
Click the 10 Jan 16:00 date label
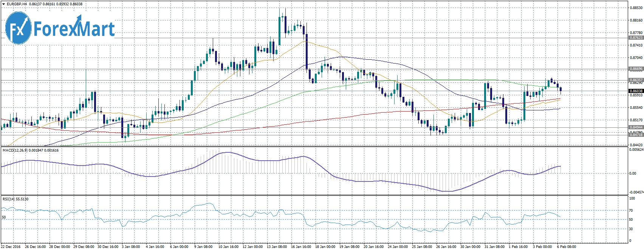tap(229, 247)
